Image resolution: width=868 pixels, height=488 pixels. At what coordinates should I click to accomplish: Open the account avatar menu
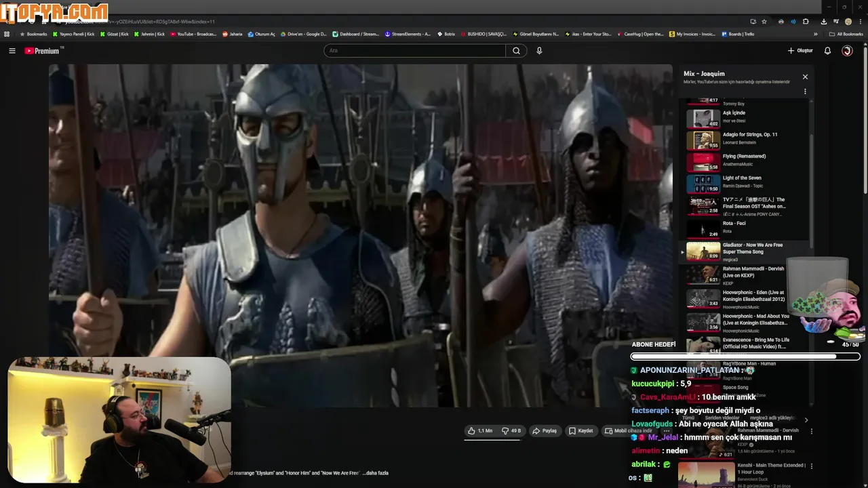847,51
